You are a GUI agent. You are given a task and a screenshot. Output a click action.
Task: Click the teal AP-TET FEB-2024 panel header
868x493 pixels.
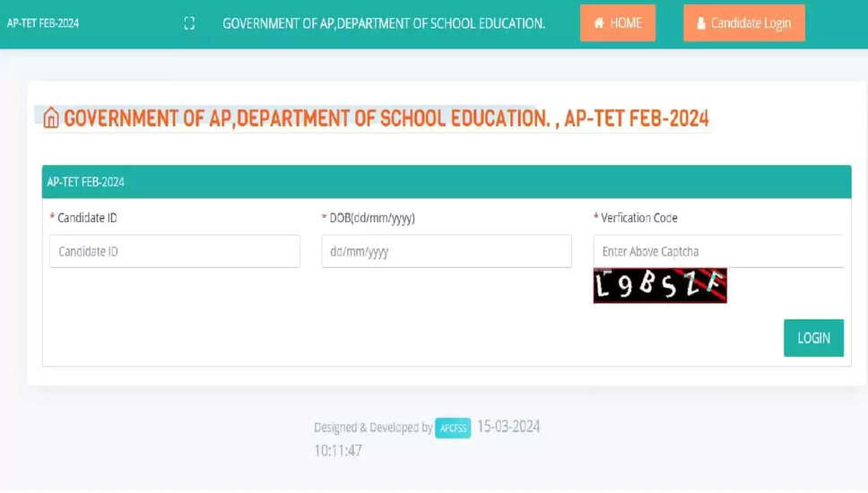point(447,182)
